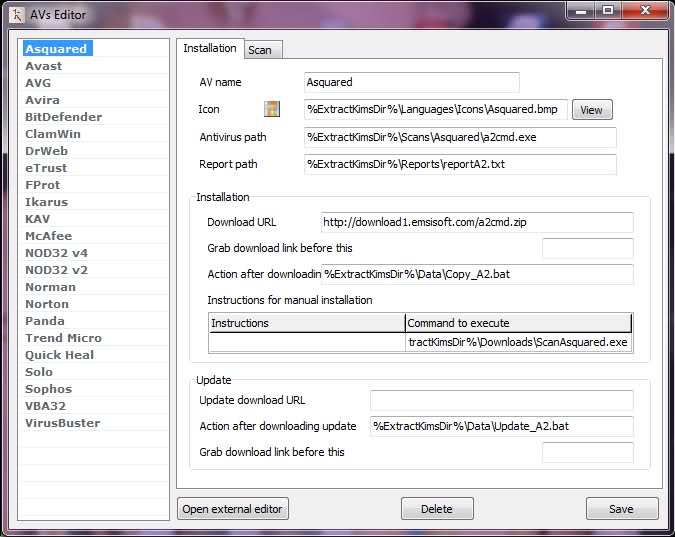Click the AVs Editor title bar app icon
Viewport: 675px width, 537px height.
[16, 15]
